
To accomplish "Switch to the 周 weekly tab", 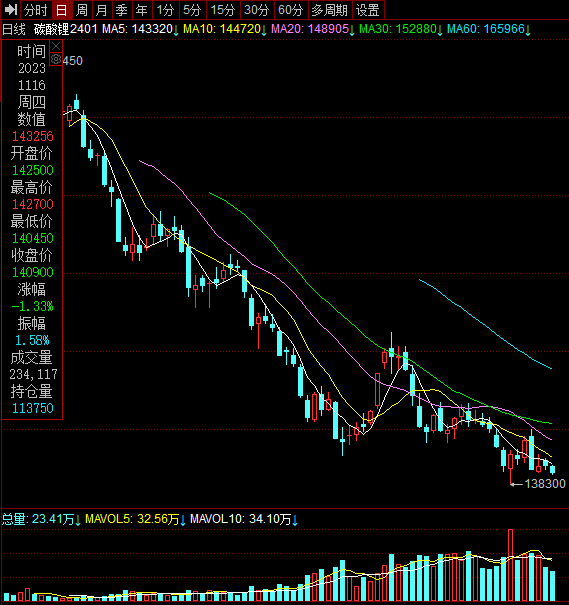I will pos(82,10).
